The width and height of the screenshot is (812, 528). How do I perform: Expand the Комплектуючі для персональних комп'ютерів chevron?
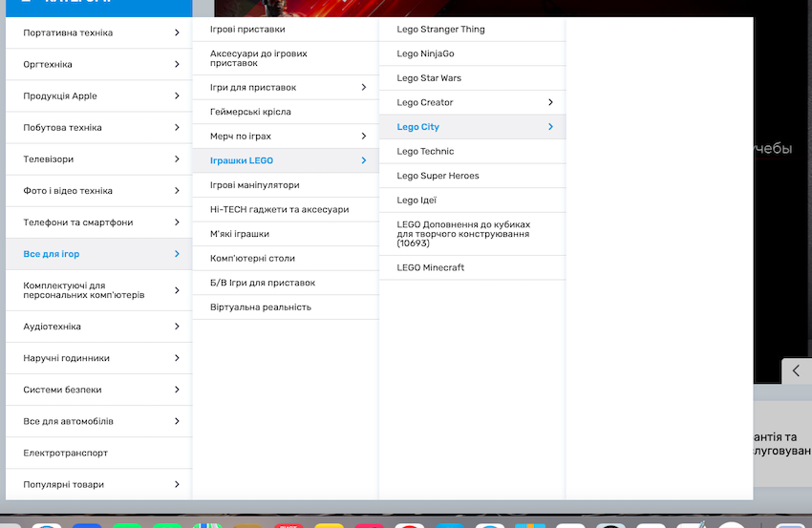coord(177,290)
